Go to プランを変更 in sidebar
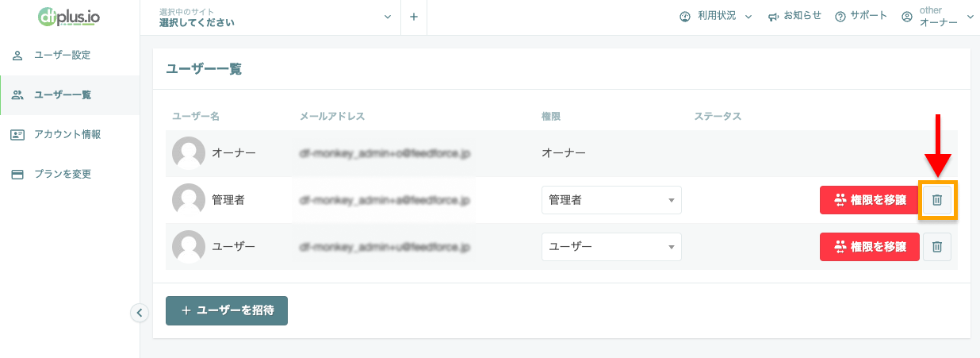Screen dimensions: 980x358 [x=70, y=174]
